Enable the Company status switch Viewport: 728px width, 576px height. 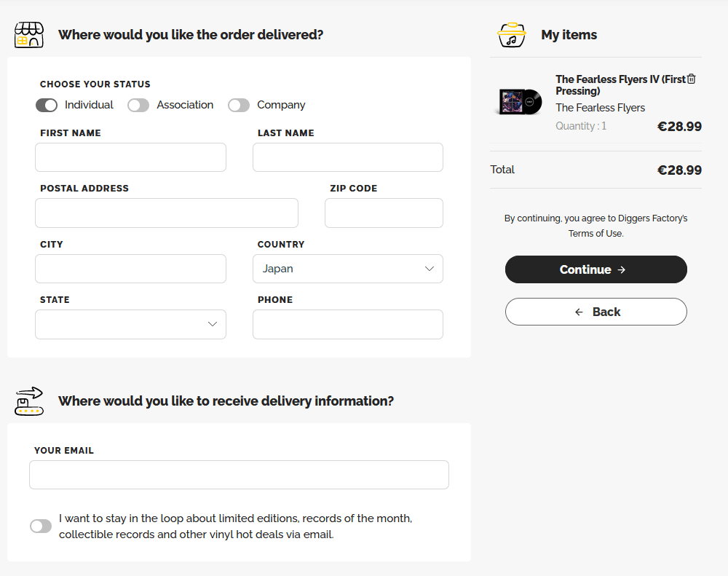coord(239,106)
